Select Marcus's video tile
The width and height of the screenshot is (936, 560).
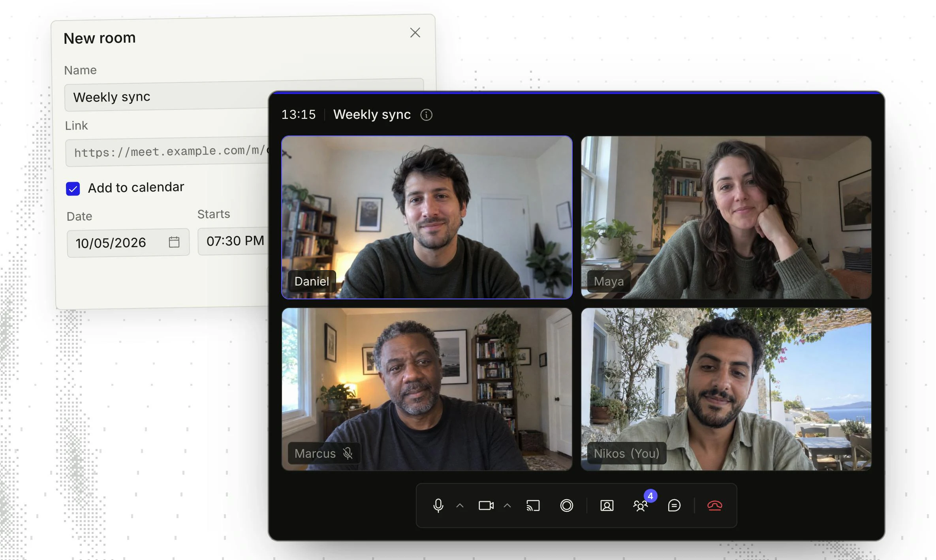pyautogui.click(x=427, y=389)
